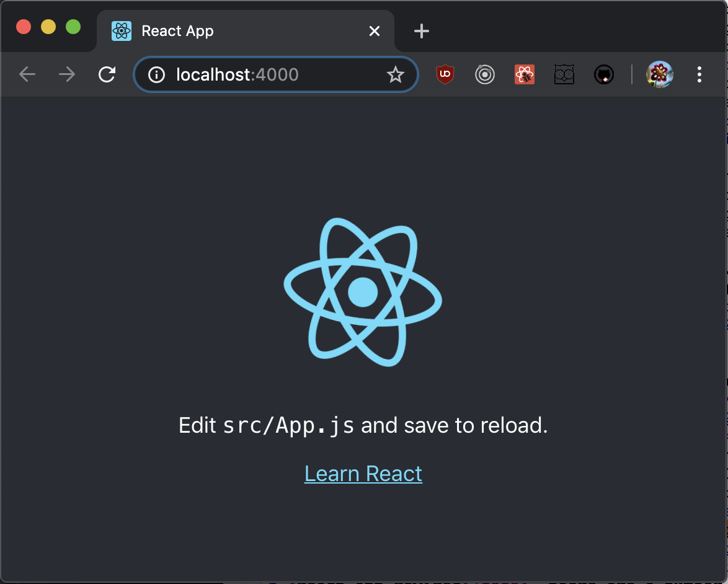Reload the localhost page
This screenshot has height=584, width=728.
[x=107, y=74]
